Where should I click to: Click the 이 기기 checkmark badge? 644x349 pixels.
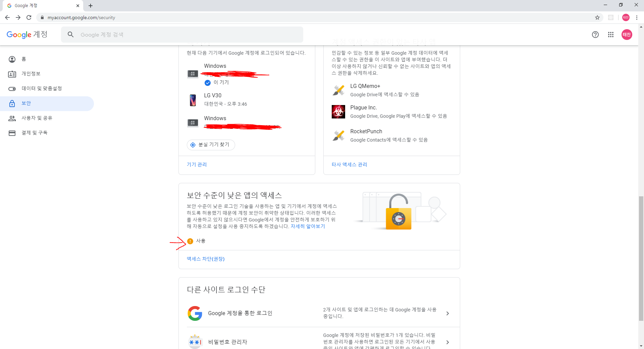pyautogui.click(x=208, y=83)
